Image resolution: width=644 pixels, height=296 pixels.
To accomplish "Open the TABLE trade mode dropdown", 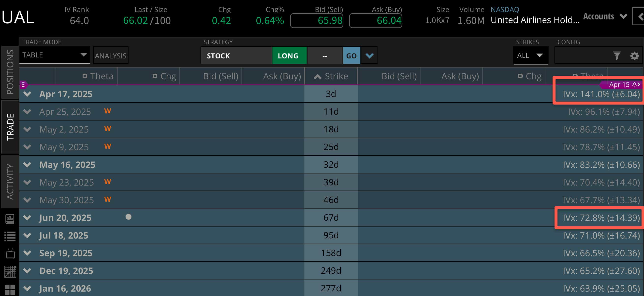I will point(55,55).
